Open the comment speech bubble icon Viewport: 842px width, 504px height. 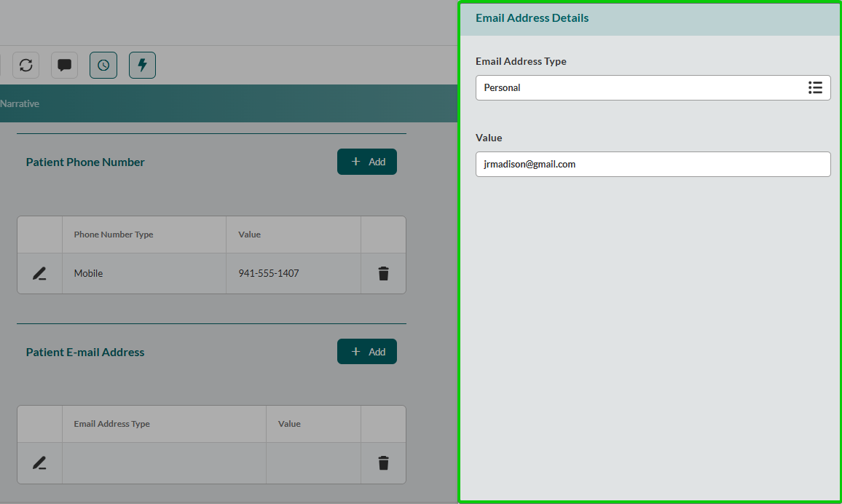(x=64, y=66)
